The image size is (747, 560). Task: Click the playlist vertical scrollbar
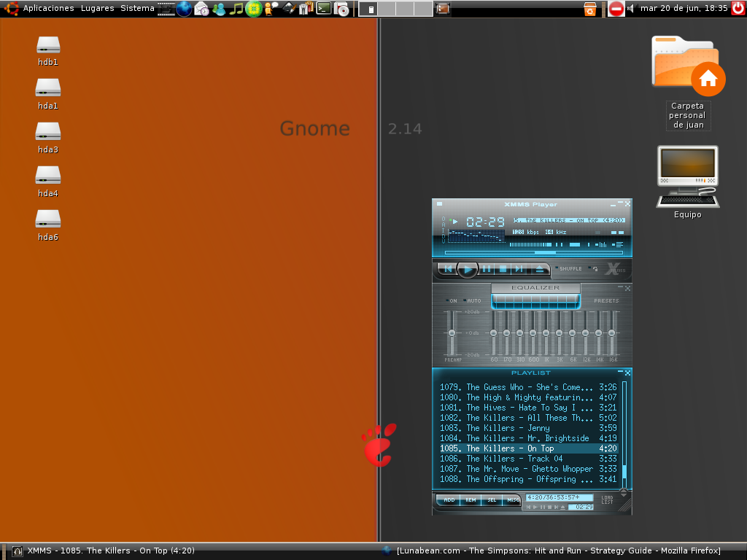point(624,433)
